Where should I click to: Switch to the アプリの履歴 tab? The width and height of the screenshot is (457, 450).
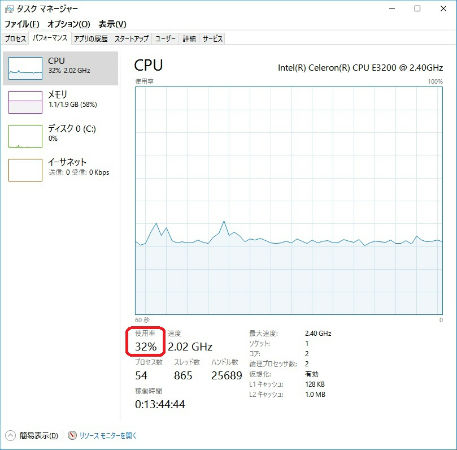[x=91, y=39]
